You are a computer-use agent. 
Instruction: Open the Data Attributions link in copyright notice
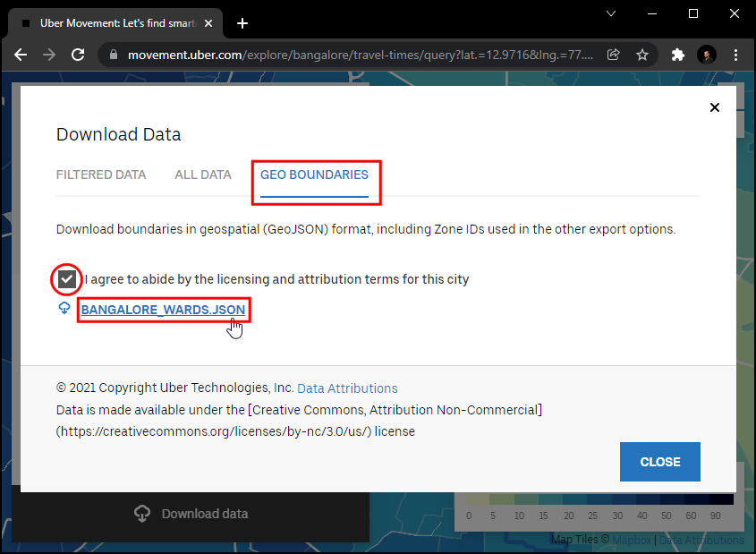347,388
